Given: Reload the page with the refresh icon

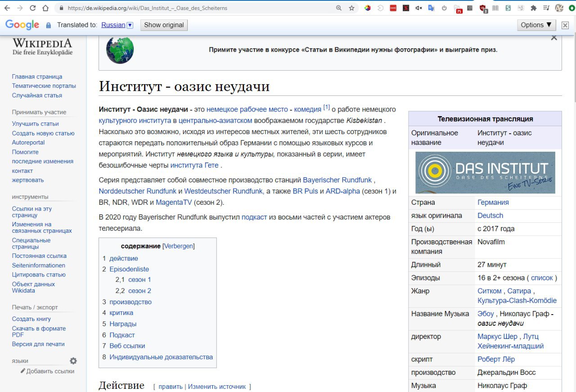Looking at the screenshot, I should (x=33, y=8).
